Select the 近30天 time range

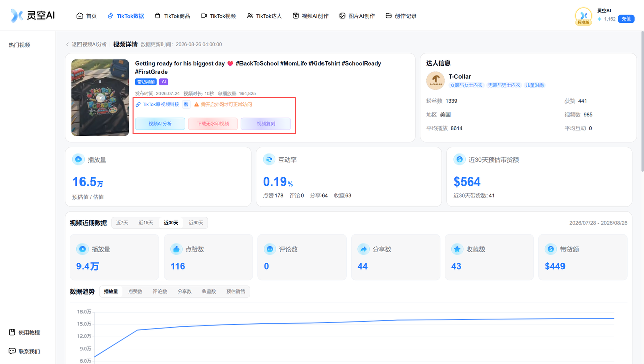point(171,223)
